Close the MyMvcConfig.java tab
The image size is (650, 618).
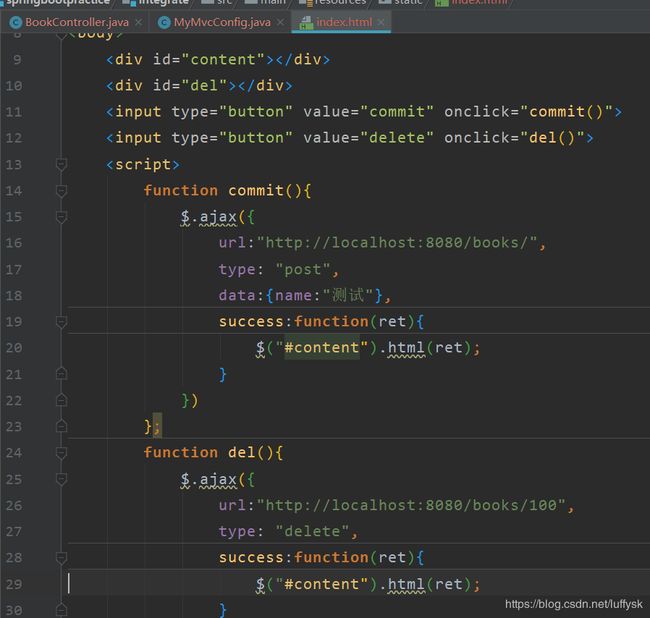(281, 22)
